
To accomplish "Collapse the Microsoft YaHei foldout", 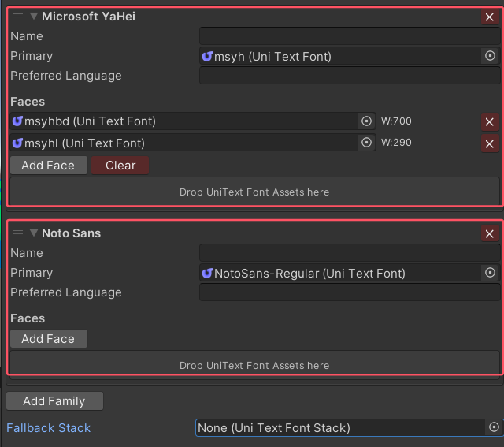I will pyautogui.click(x=34, y=16).
